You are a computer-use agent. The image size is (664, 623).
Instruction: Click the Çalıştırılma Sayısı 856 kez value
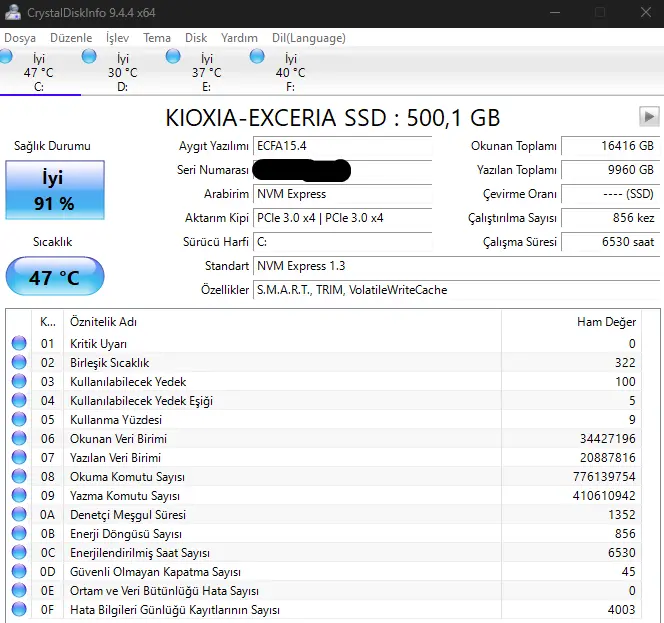610,218
